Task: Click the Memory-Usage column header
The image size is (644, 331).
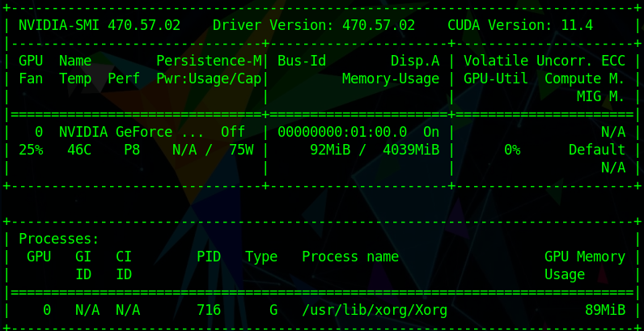Action: point(391,79)
